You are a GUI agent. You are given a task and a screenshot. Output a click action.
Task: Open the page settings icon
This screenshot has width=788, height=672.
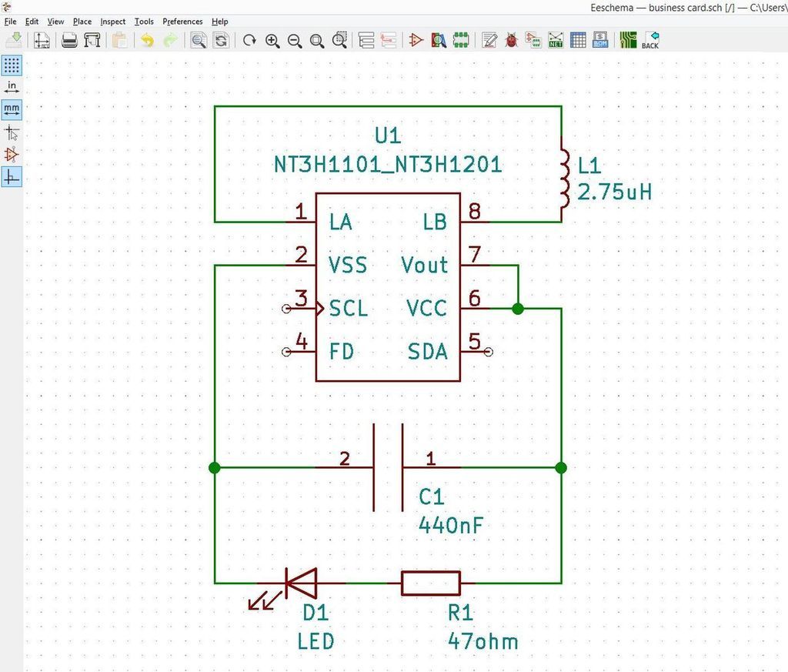[42, 40]
